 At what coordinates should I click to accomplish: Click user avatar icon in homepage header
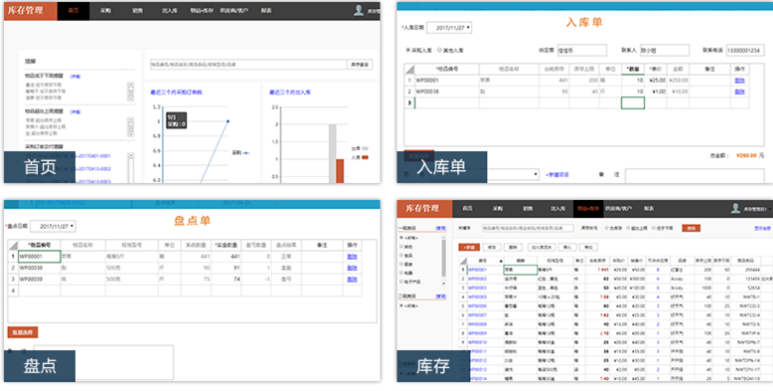358,10
